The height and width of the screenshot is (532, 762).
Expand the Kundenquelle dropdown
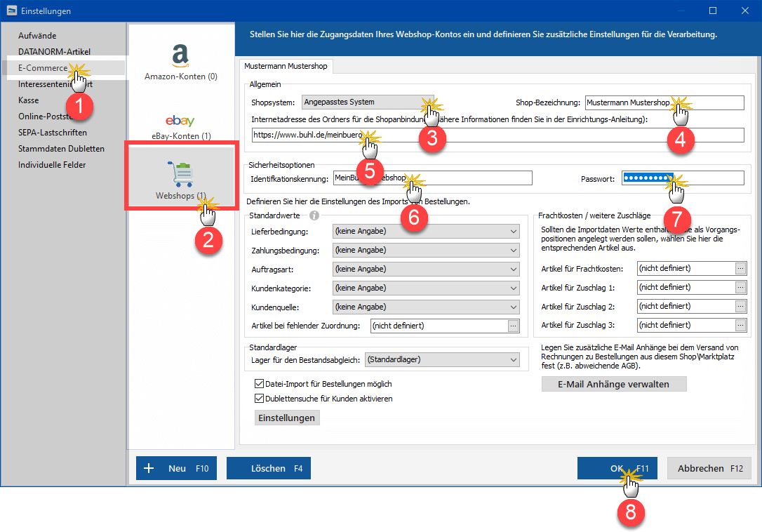click(x=513, y=307)
